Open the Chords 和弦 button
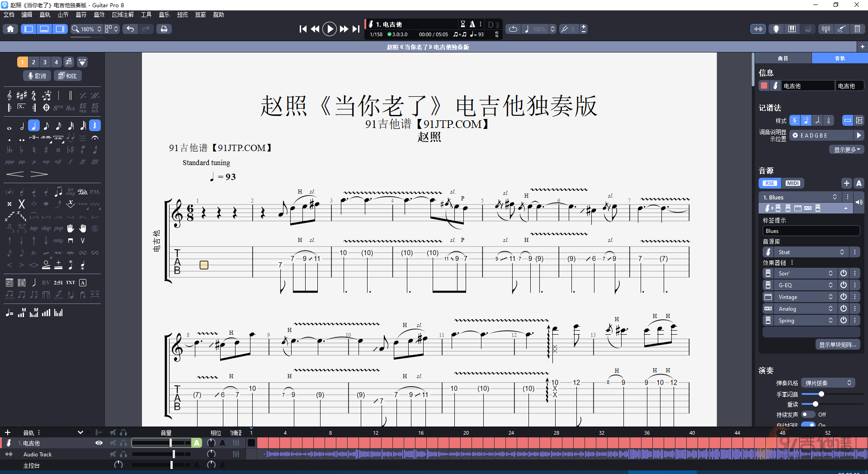The image size is (868, 474). 68,76
